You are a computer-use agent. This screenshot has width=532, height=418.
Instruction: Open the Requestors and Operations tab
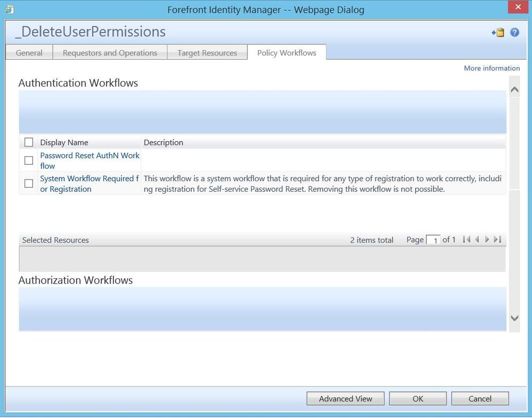coord(110,53)
